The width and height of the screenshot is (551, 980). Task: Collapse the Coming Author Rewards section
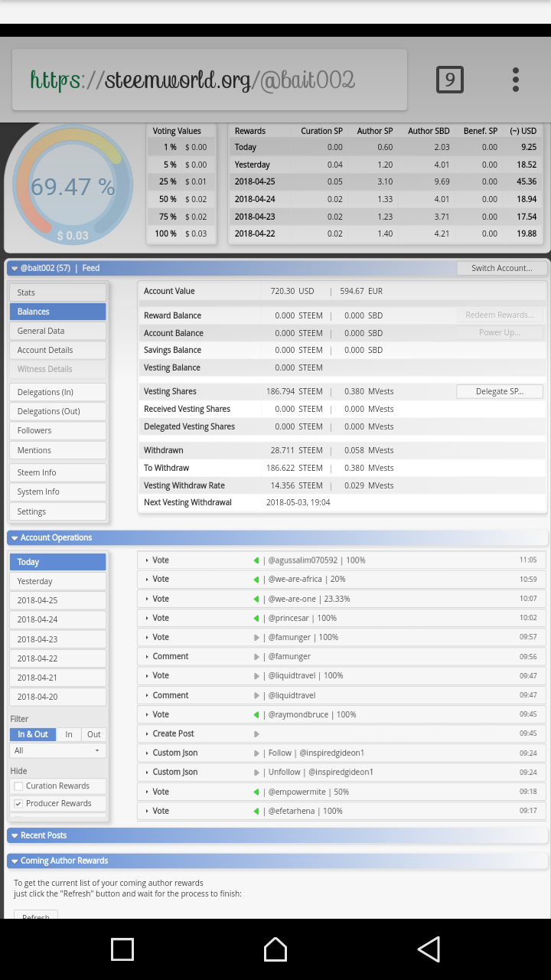(15, 861)
